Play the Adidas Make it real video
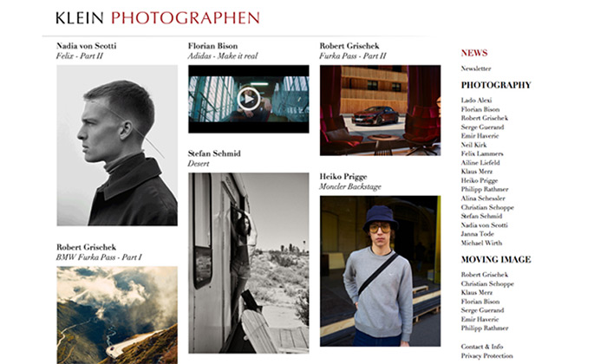The width and height of the screenshot is (607, 364). click(x=249, y=100)
